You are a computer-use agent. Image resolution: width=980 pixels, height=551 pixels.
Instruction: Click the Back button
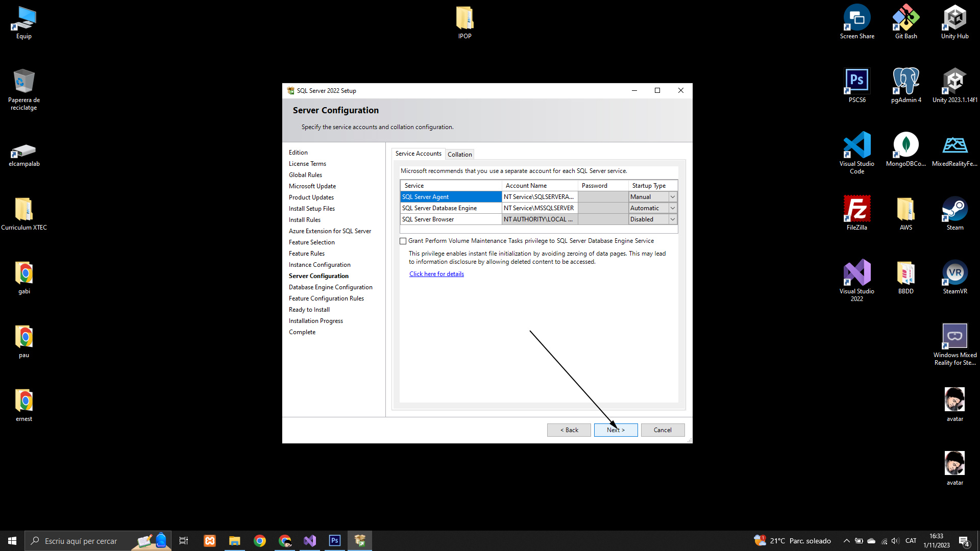click(x=569, y=430)
